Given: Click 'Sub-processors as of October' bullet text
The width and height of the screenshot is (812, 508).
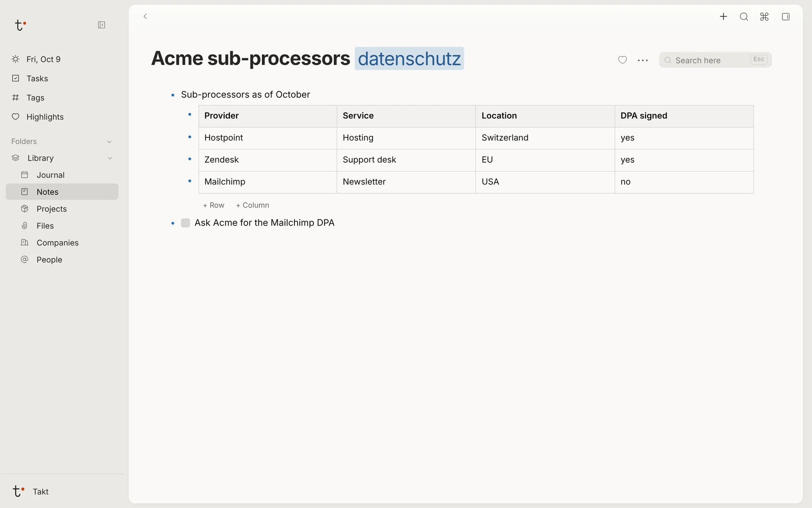Looking at the screenshot, I should click(246, 95).
